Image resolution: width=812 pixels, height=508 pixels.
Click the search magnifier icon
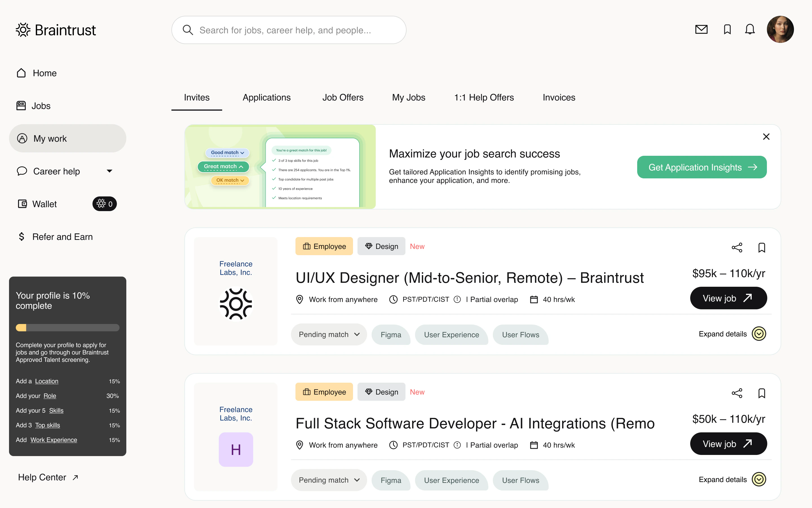coord(187,30)
